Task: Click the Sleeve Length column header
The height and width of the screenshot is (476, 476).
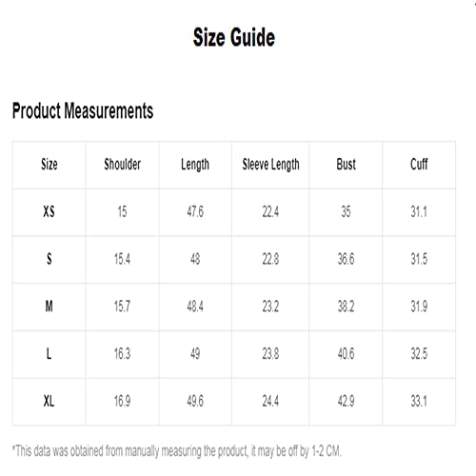Action: coord(270,165)
